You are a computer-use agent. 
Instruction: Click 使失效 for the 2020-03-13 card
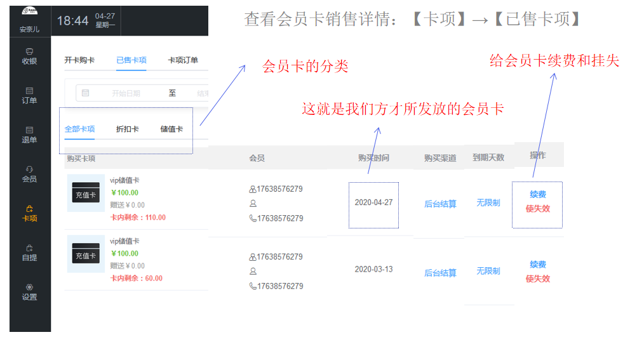click(538, 279)
